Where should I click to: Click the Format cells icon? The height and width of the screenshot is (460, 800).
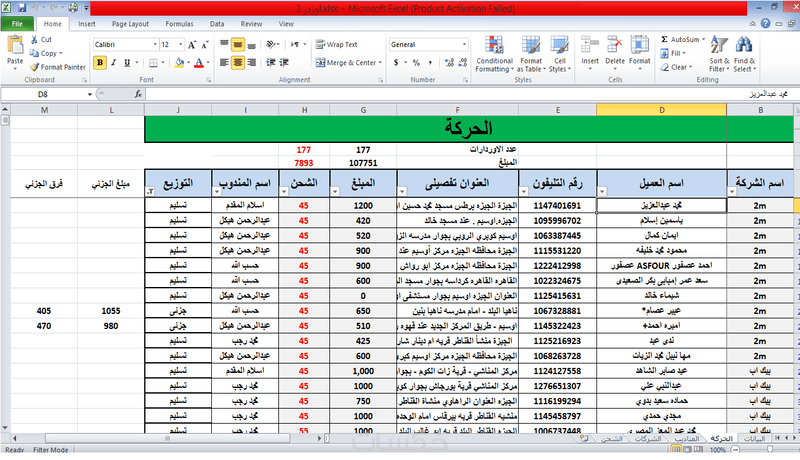coord(639,45)
